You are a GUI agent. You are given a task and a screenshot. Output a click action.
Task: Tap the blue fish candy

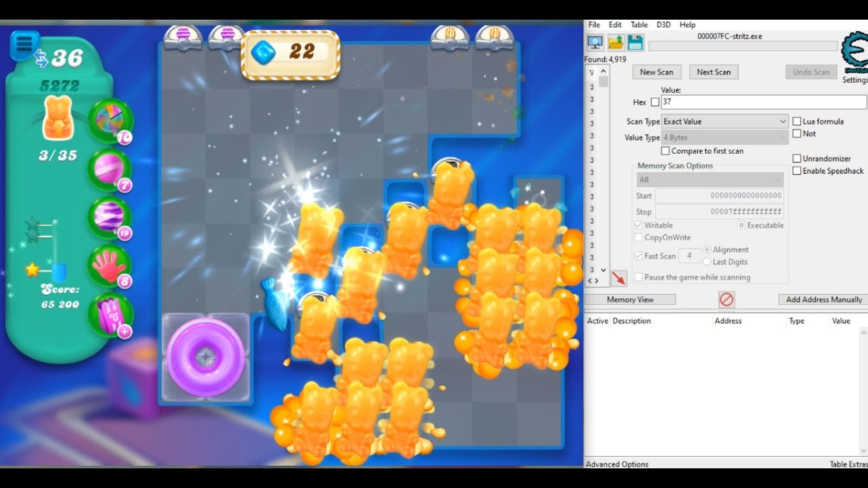coord(275,304)
